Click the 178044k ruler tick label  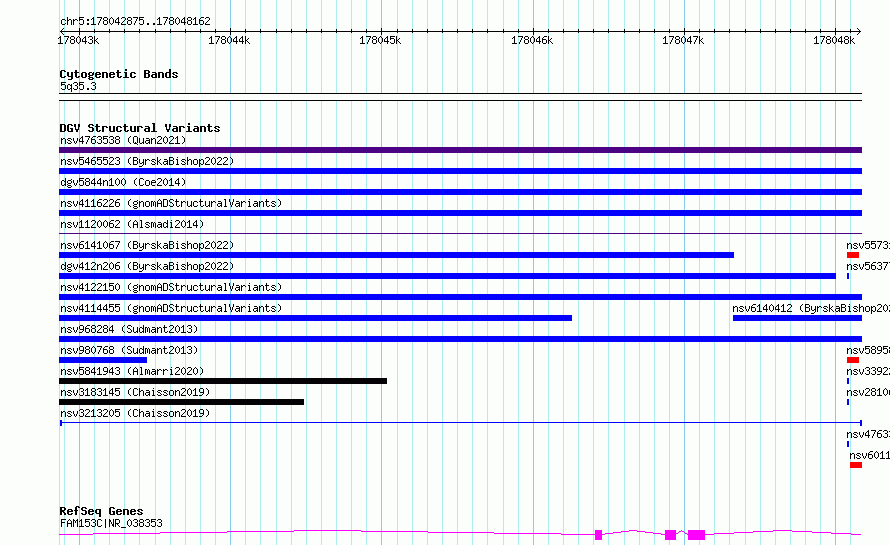(229, 40)
